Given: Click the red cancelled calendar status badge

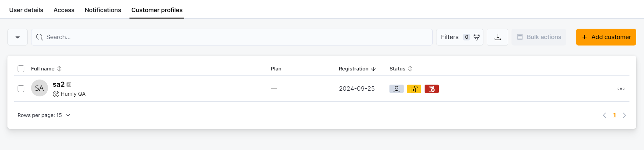Looking at the screenshot, I should click(431, 89).
